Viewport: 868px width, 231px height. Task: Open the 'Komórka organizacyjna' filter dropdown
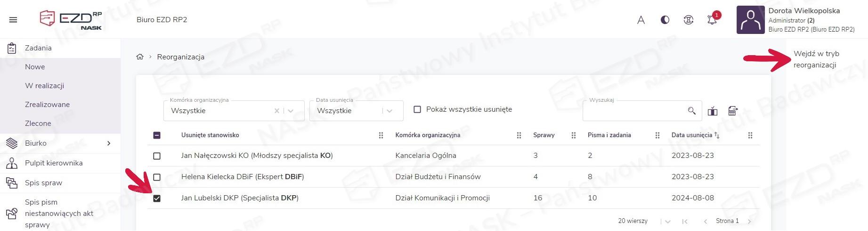point(291,111)
